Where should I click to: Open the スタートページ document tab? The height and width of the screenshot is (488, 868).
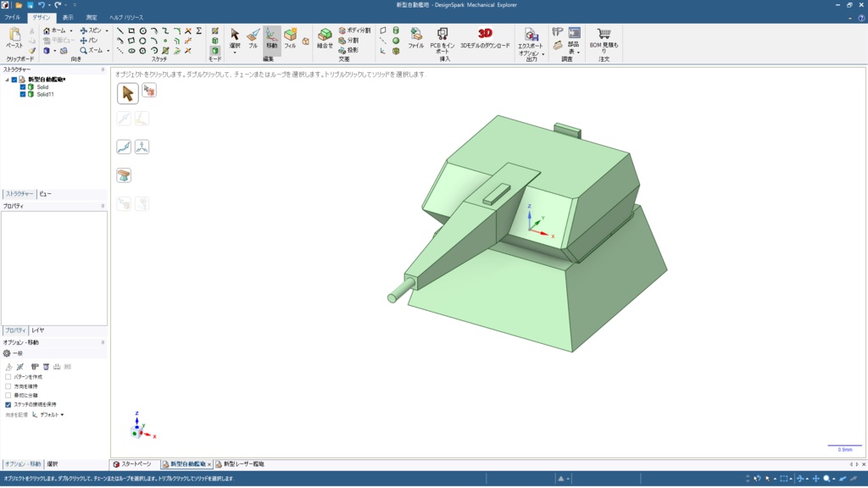click(x=132, y=464)
